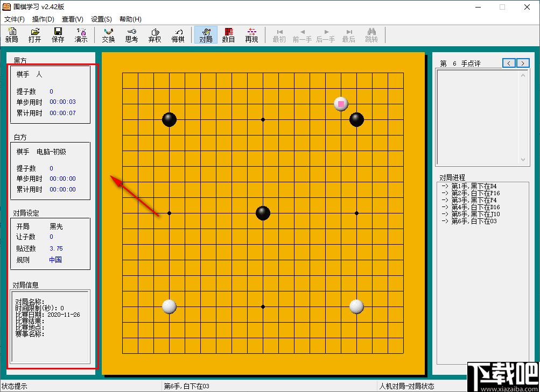Go to first move with 最初 icon

click(279, 35)
